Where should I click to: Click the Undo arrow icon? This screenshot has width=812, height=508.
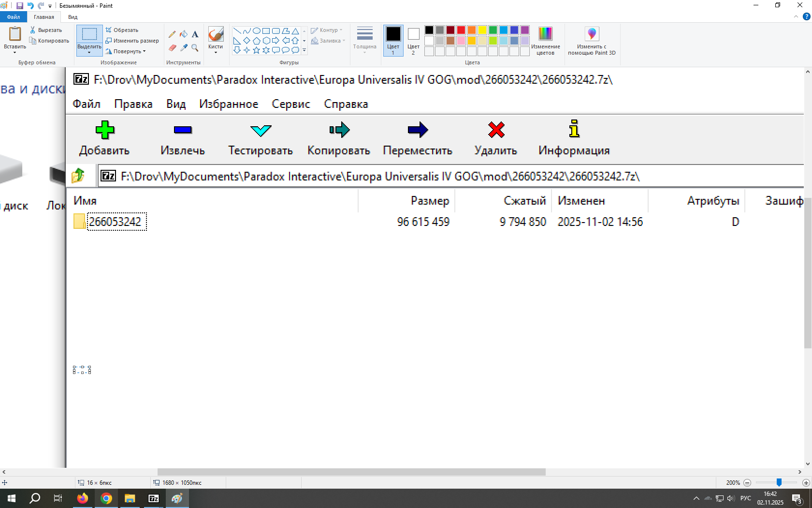click(30, 6)
